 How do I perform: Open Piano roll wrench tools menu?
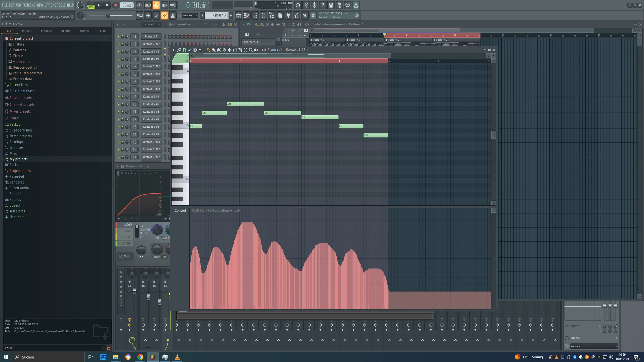point(179,50)
